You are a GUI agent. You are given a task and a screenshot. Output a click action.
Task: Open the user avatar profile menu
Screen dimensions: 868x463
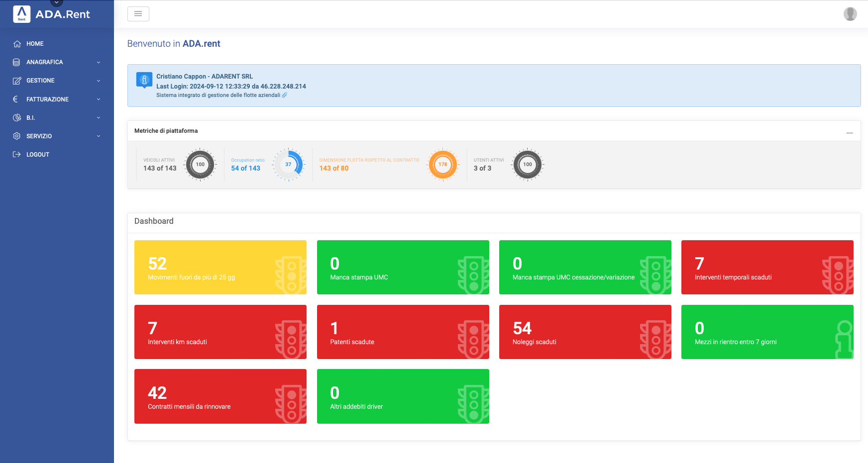(x=850, y=14)
